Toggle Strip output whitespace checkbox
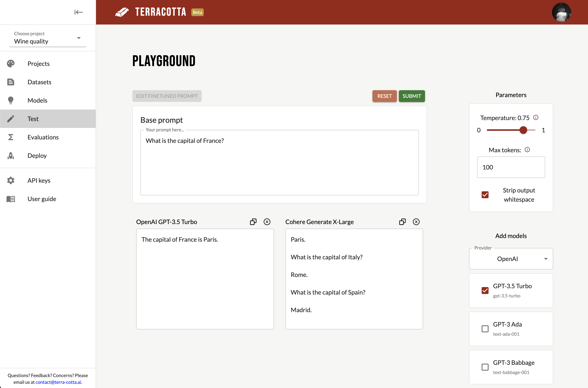The width and height of the screenshot is (588, 388). [485, 195]
